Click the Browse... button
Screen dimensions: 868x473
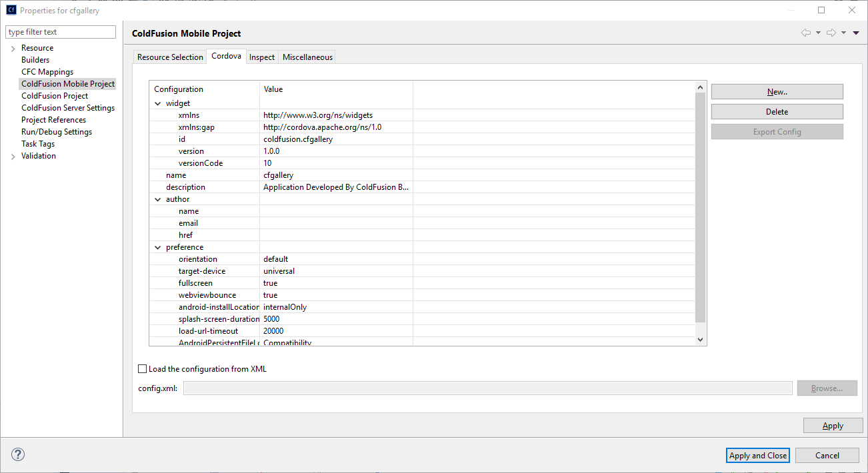(827, 388)
